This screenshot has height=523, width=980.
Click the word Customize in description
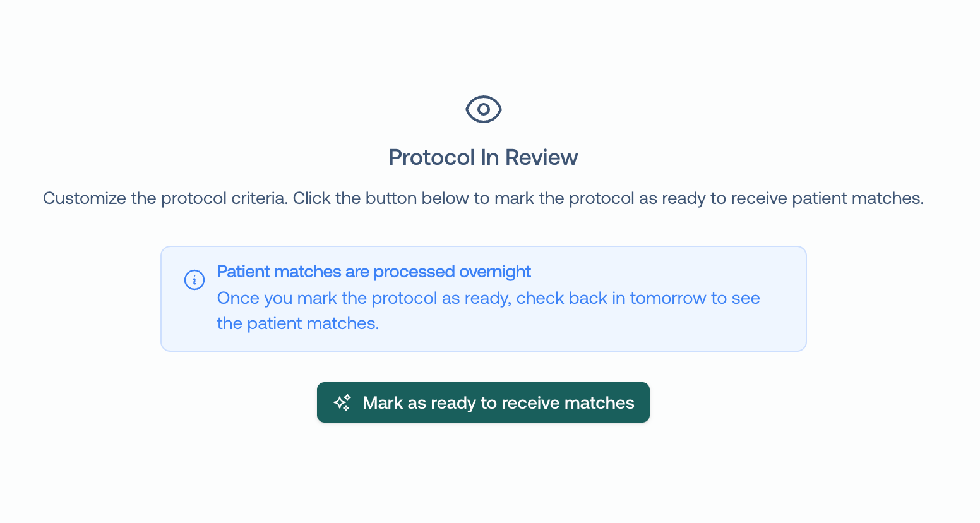(85, 198)
